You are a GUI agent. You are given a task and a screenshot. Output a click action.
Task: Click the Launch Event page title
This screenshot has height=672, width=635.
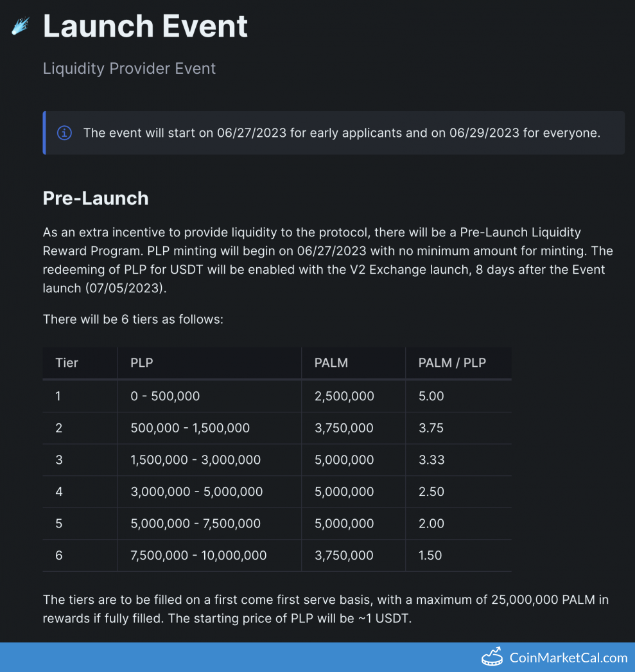point(145,26)
